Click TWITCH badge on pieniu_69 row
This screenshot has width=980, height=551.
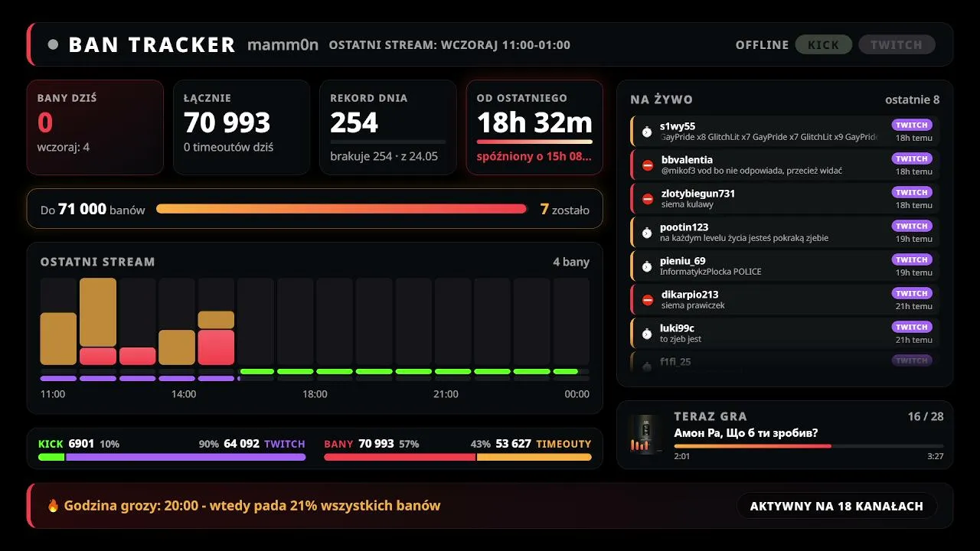click(x=912, y=259)
